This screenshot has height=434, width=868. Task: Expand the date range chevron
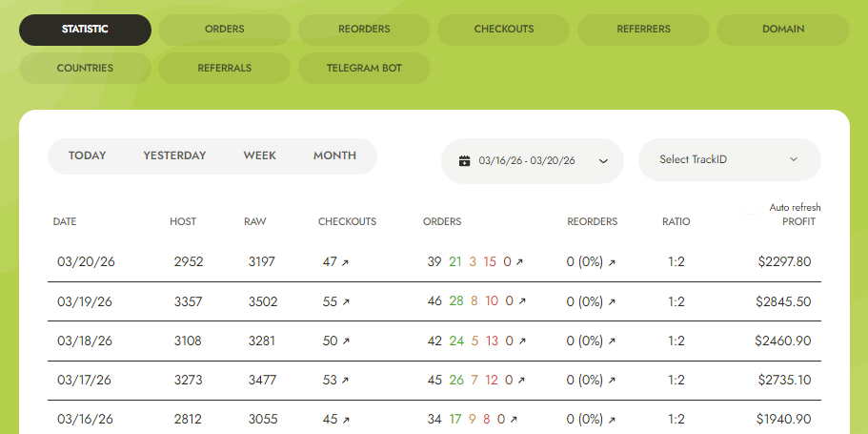(x=603, y=161)
